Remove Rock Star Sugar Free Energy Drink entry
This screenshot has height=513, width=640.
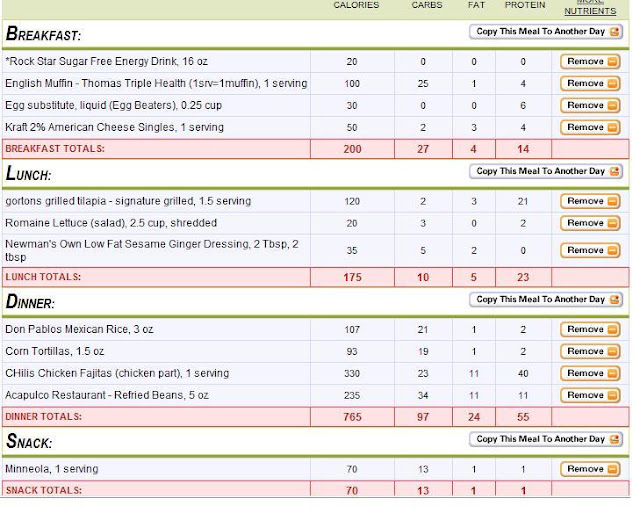point(590,62)
